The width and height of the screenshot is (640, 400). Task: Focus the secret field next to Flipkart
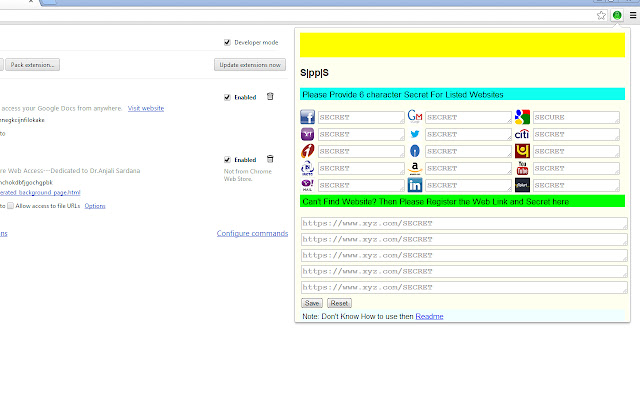point(576,185)
